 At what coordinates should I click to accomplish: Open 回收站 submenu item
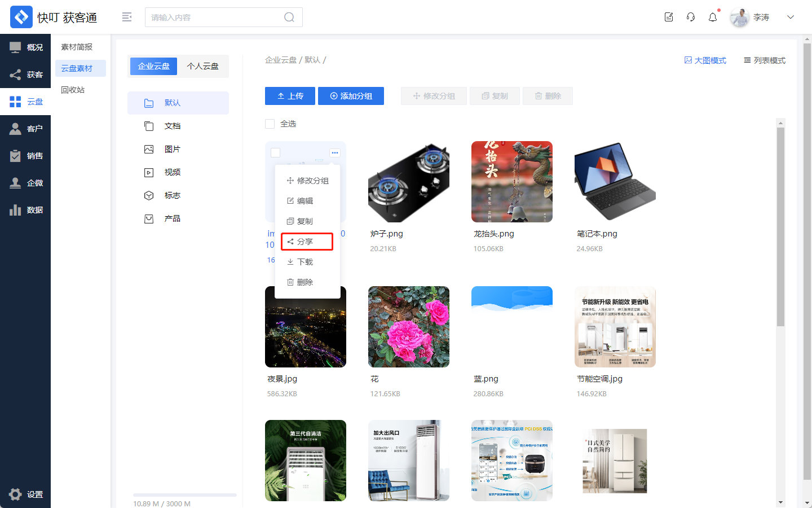coord(81,90)
